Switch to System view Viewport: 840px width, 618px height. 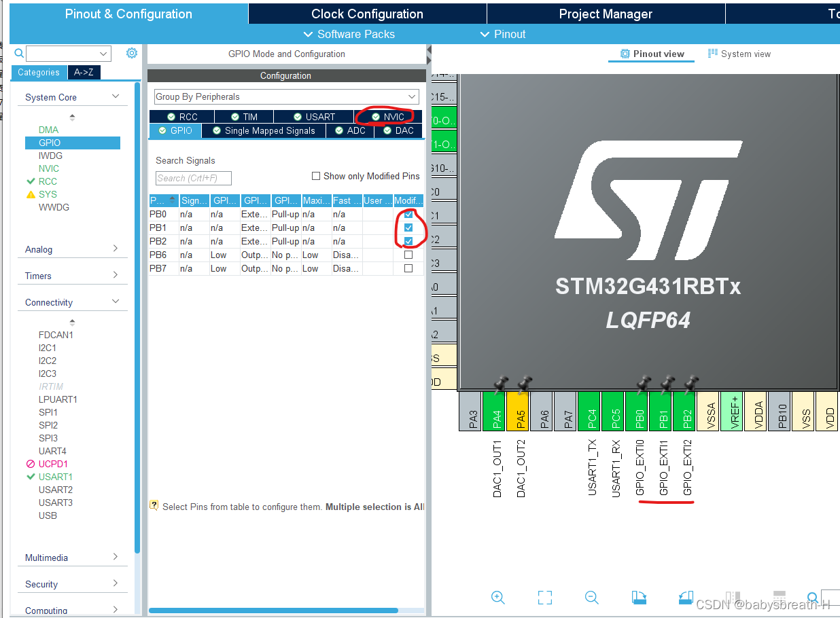(x=739, y=54)
